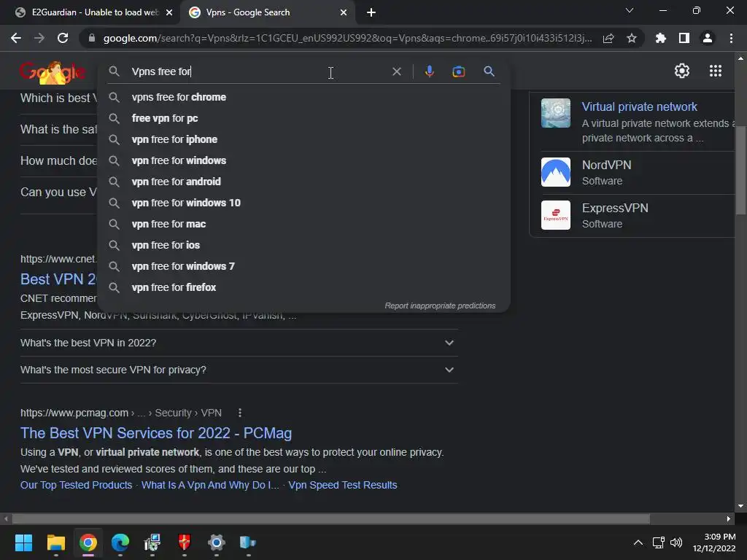Click the ExpressVPN logo thumbnail
747x560 pixels.
point(555,215)
